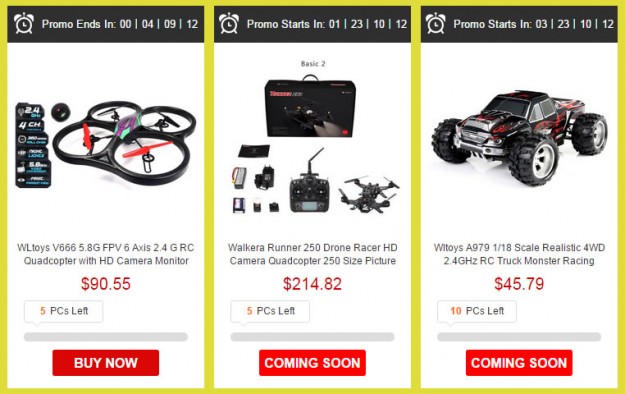The height and width of the screenshot is (394, 625).
Task: Click the BUY NOW button
Action: coord(106,363)
